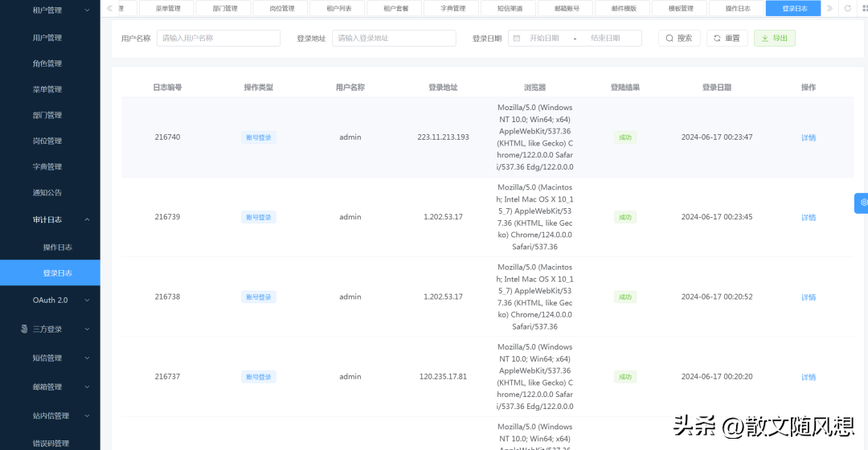868x450 pixels.
Task: Switch to the 邮件模版 tab
Action: (x=624, y=8)
